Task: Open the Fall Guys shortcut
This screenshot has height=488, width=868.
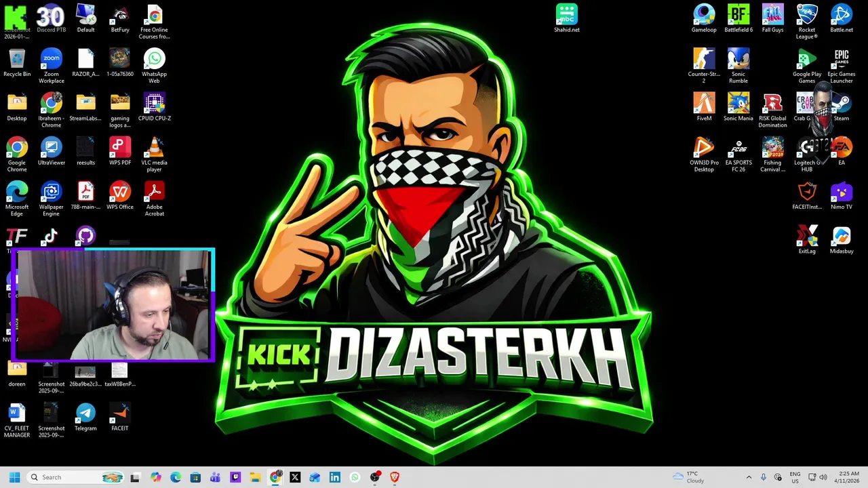Action: tap(772, 19)
